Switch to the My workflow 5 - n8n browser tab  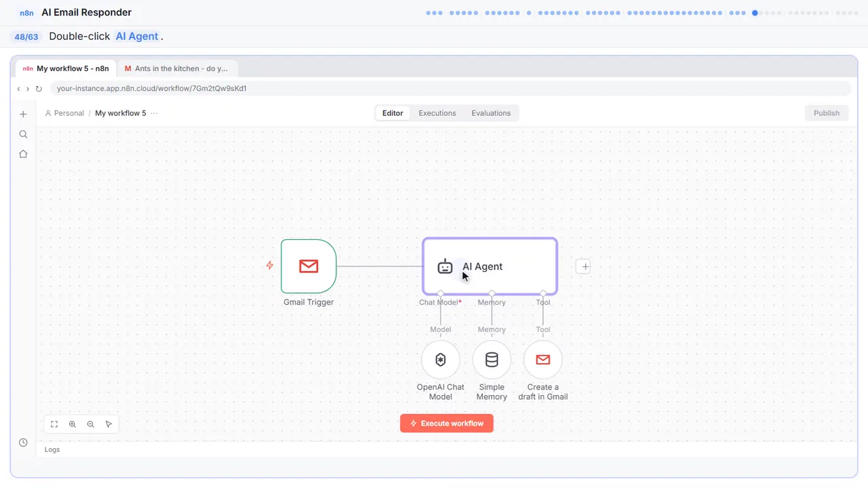66,68
